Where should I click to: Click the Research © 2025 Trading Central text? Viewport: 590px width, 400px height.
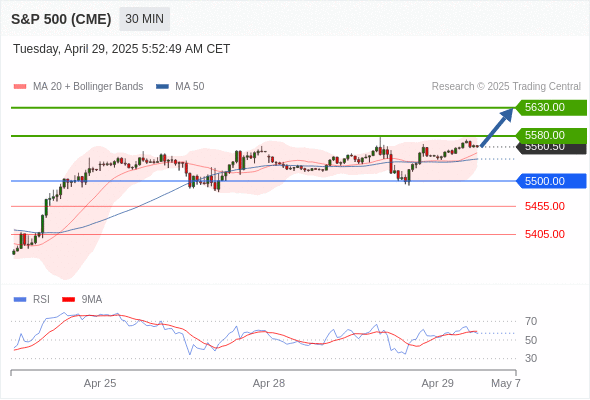506,87
